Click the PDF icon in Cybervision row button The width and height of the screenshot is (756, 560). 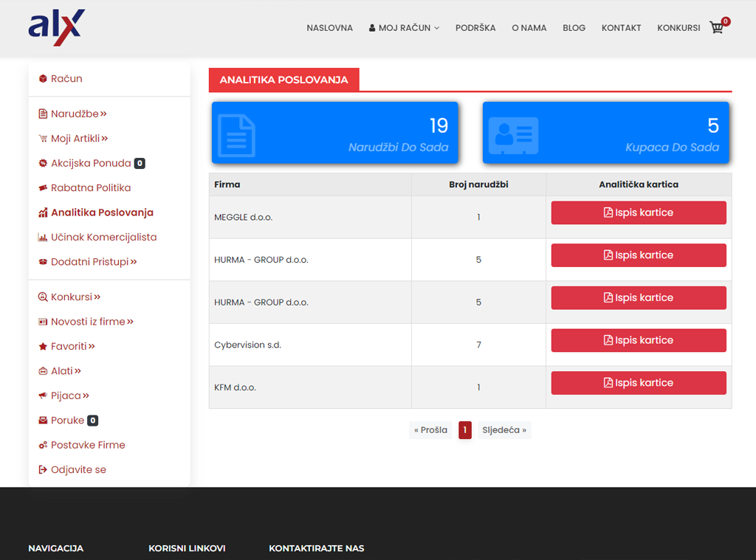(608, 340)
